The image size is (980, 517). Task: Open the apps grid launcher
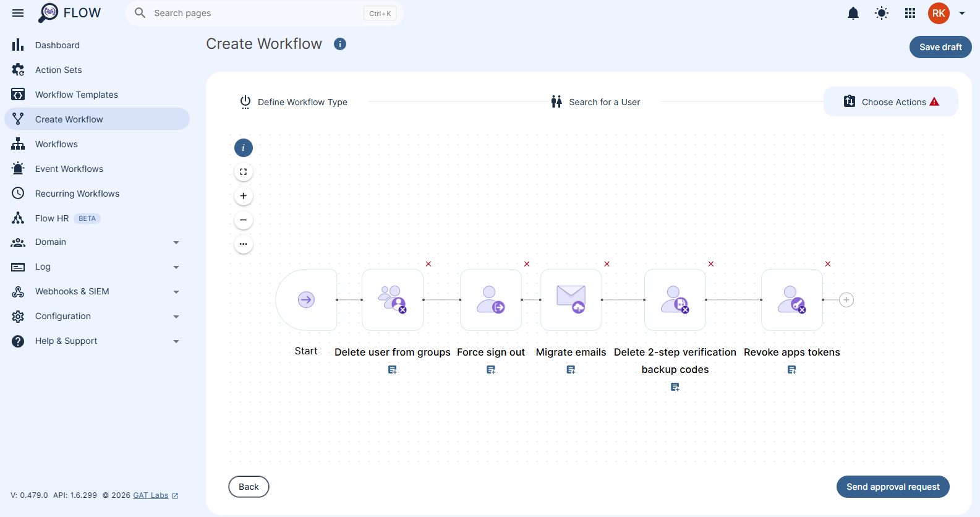click(x=910, y=13)
